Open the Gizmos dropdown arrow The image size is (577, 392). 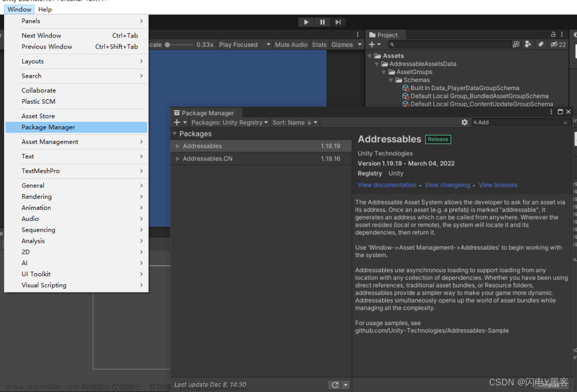click(359, 44)
